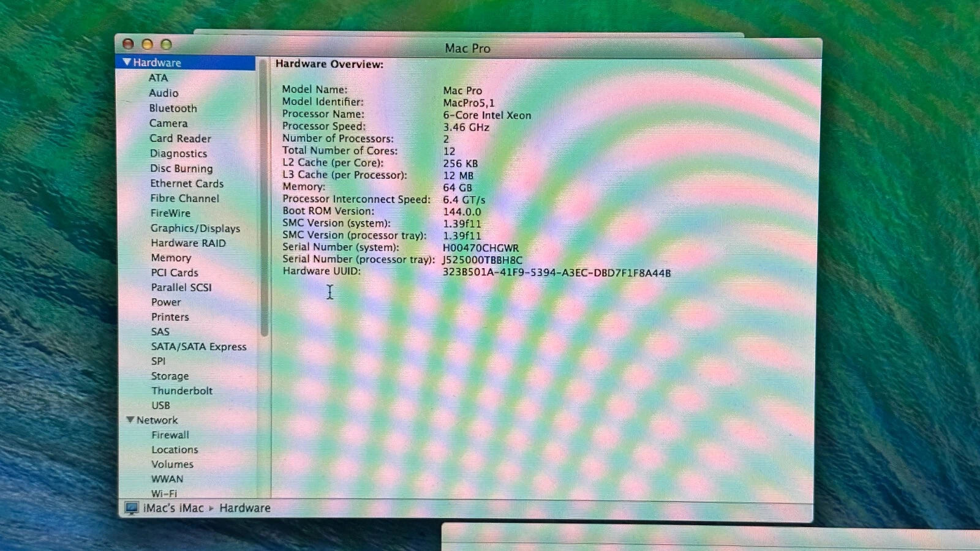Click the processor tray serial J525000TBBH8C
The width and height of the screenshot is (980, 551).
point(482,260)
